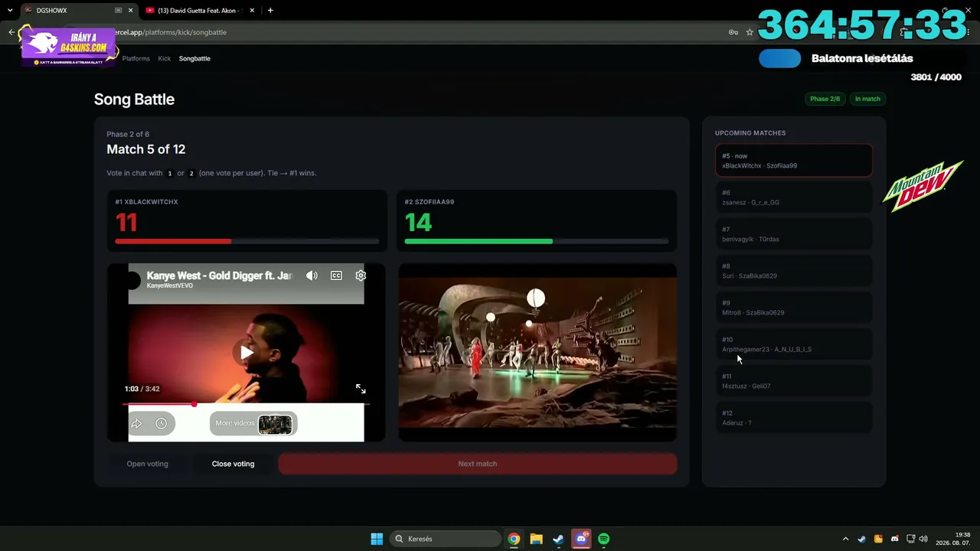
Task: Click the media controls icon on DGSHOWX tab
Action: click(118, 11)
